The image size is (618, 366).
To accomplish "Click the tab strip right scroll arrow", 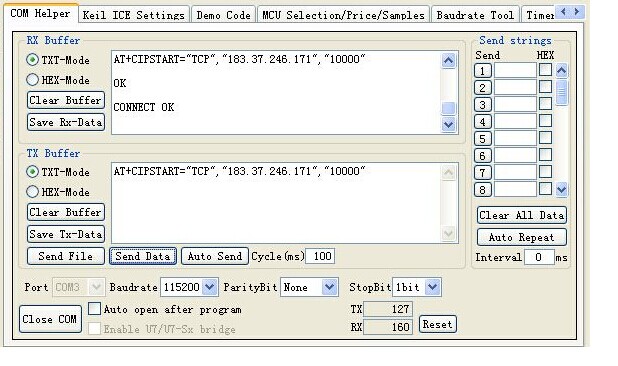I will tap(577, 12).
